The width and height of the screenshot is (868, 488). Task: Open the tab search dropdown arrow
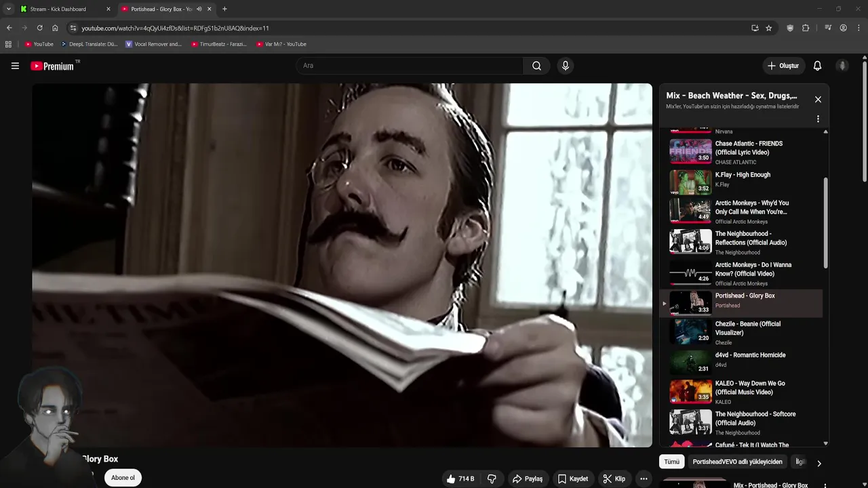click(8, 9)
